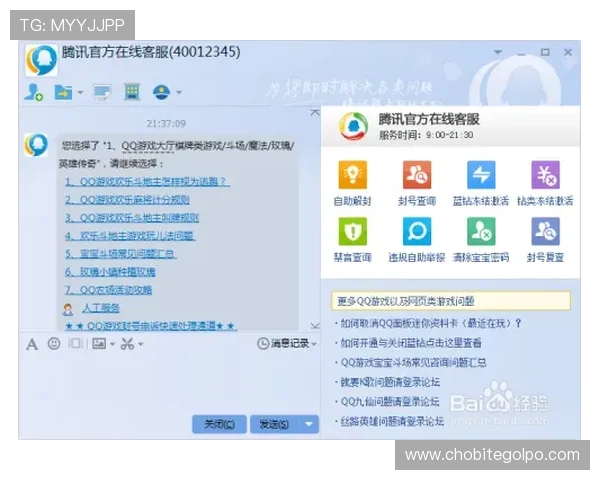Click the message input text area
This screenshot has width=600, height=480.
(170, 383)
